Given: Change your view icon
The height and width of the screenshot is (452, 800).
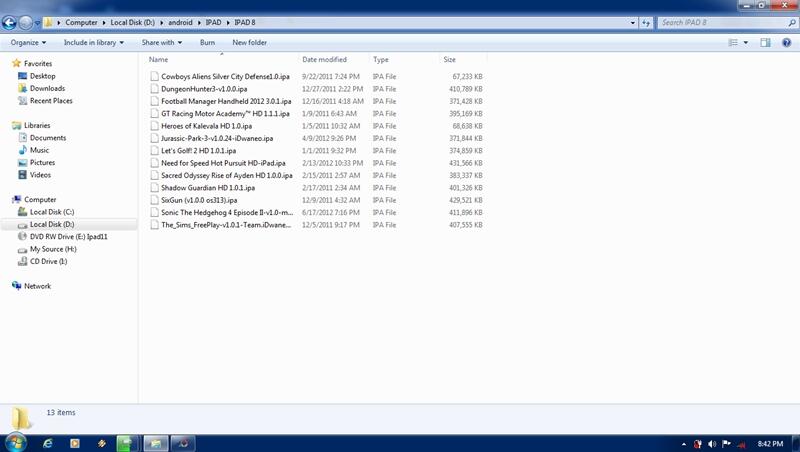Looking at the screenshot, I should 733,42.
